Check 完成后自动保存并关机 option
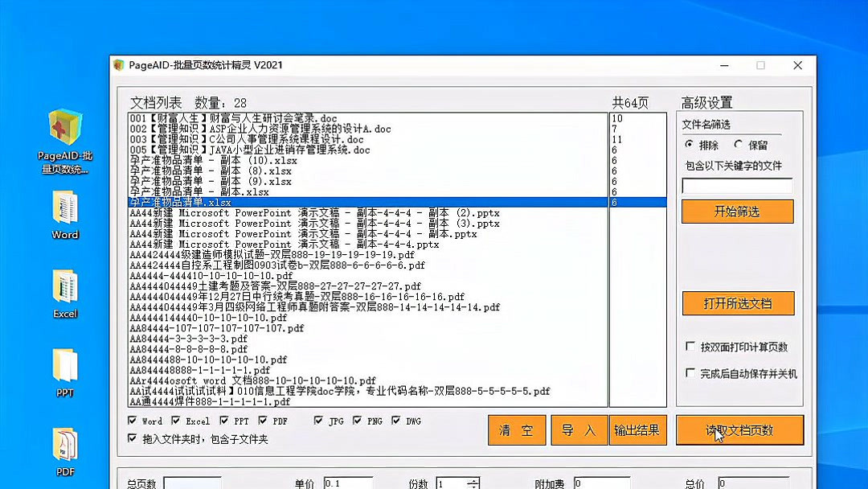 click(x=690, y=372)
